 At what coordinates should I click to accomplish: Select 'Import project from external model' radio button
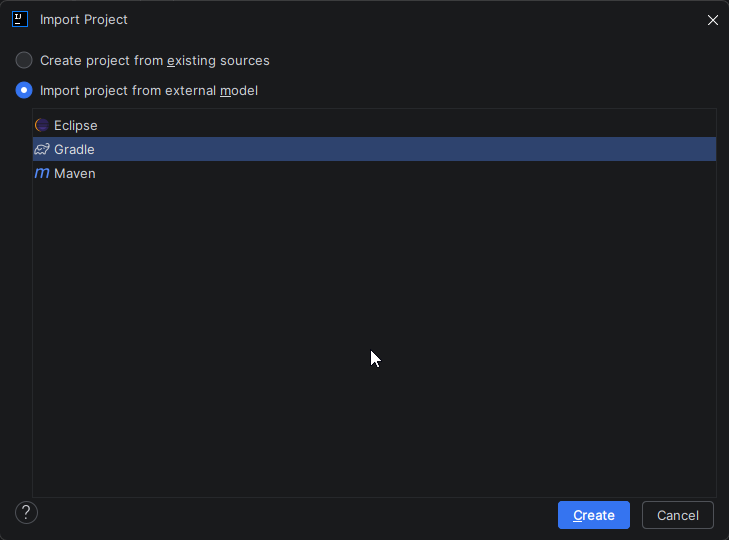click(x=24, y=90)
